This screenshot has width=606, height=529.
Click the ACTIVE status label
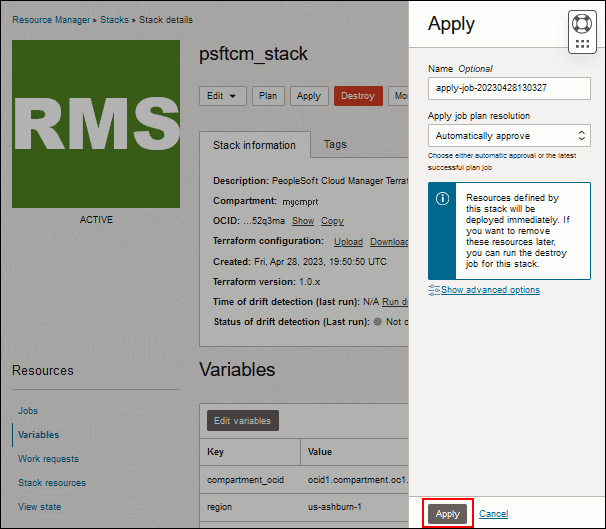coord(96,219)
